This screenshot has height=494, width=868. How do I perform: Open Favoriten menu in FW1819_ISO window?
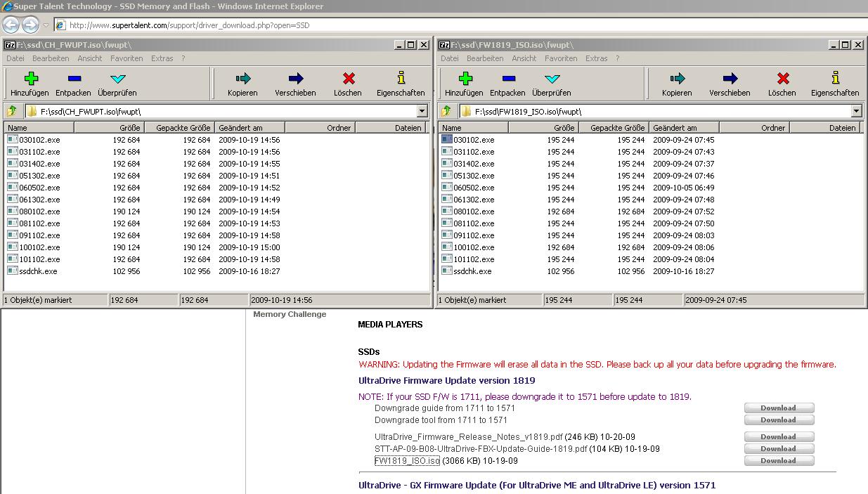point(561,58)
